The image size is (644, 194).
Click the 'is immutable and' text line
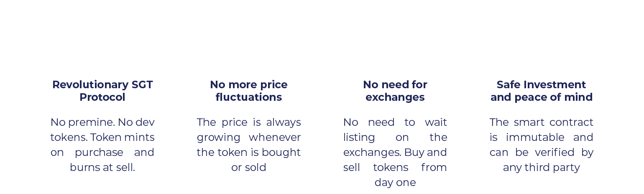[x=542, y=137]
